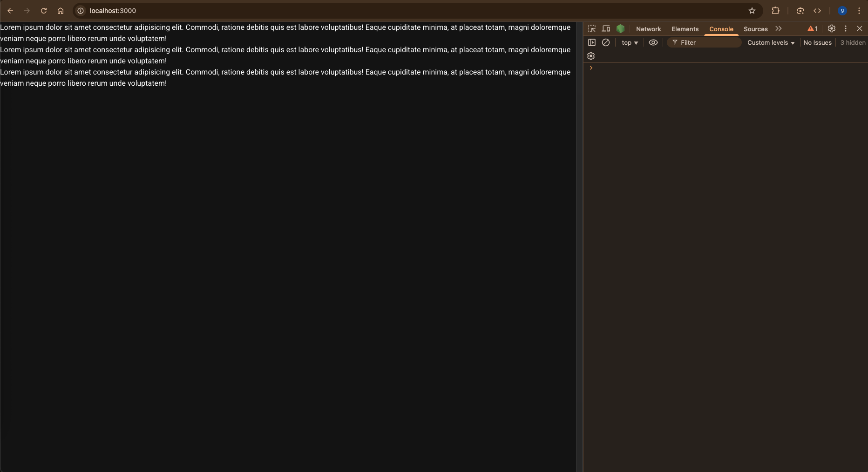Click the browser forward arrow
The width and height of the screenshot is (868, 472).
(x=27, y=11)
